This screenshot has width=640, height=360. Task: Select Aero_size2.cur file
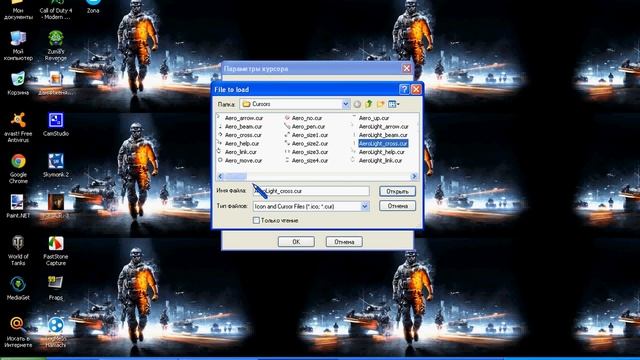pos(309,144)
